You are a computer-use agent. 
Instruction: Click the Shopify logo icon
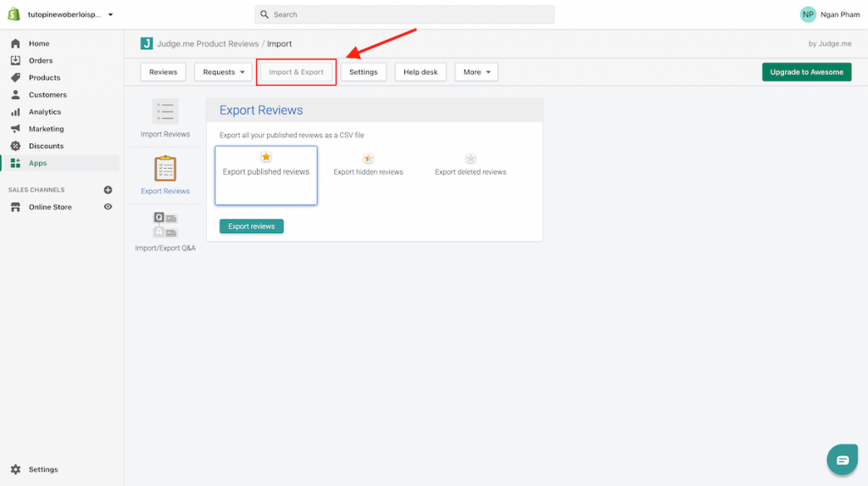[14, 14]
